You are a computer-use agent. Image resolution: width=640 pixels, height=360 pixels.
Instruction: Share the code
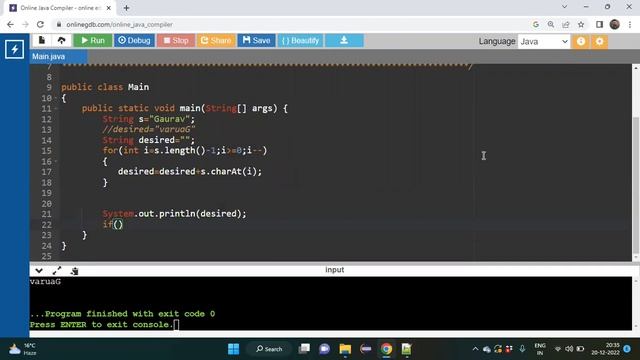[x=216, y=40]
